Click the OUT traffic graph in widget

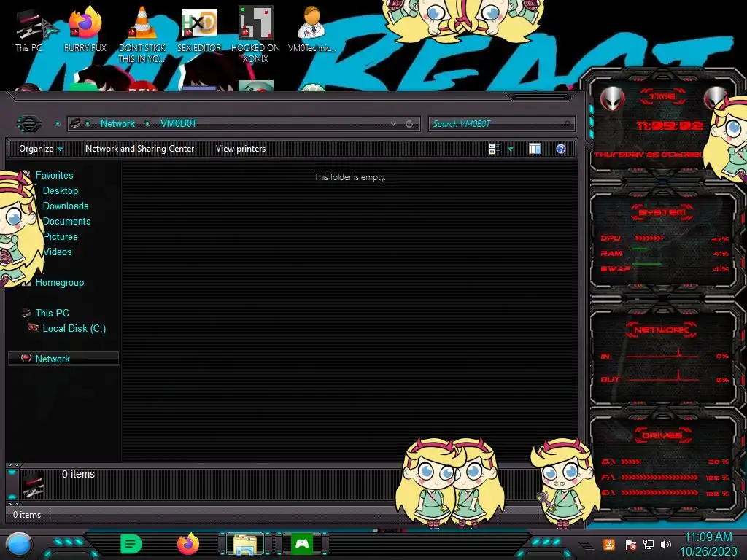coord(662,377)
